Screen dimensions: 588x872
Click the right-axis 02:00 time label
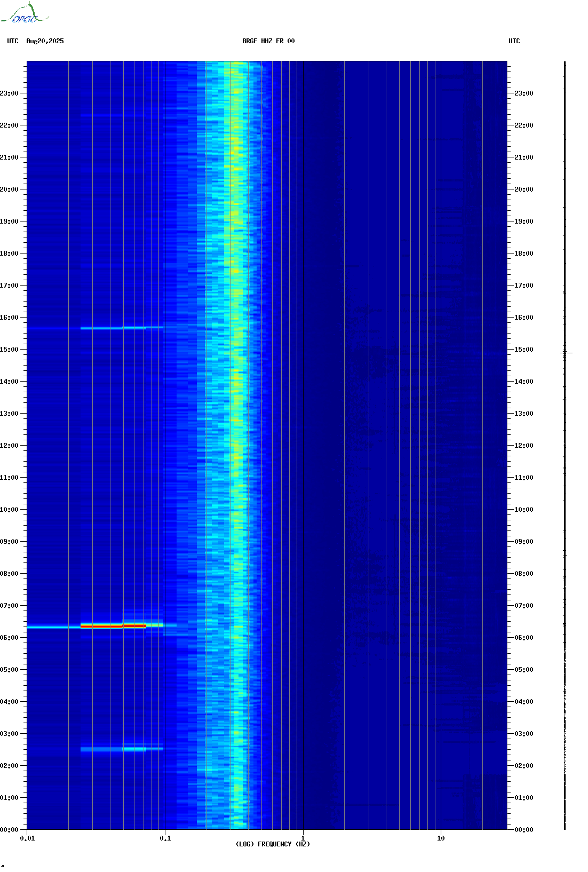click(524, 766)
